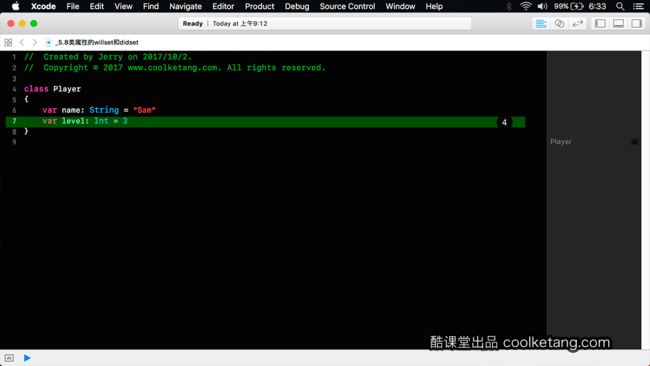Toggle the utilities inspector panel
Image resolution: width=650 pixels, height=366 pixels.
point(636,24)
